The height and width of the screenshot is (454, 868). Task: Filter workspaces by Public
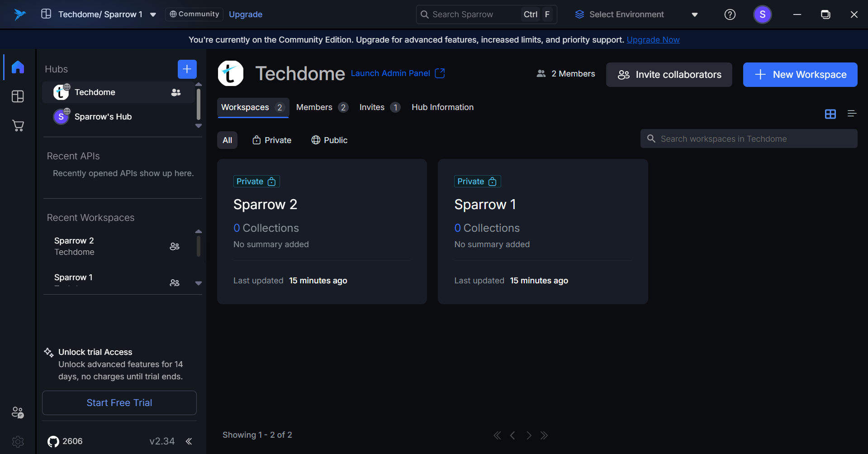coord(329,140)
